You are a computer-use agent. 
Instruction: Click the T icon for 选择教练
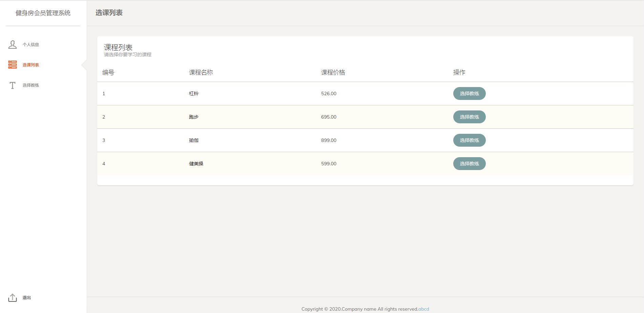(x=13, y=85)
